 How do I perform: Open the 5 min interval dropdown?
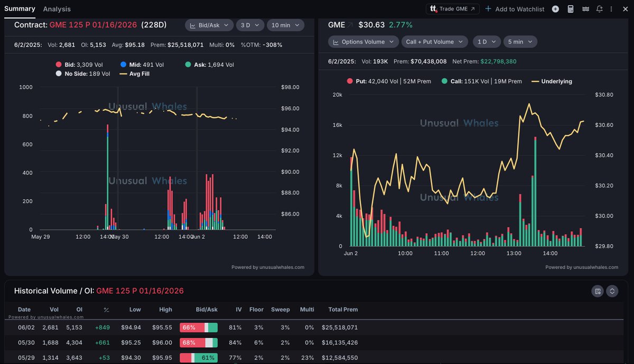pos(520,42)
